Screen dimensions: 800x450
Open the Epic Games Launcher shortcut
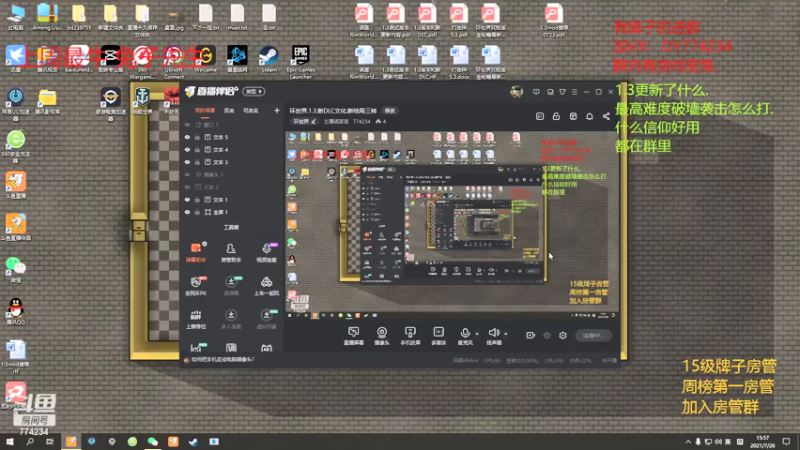click(x=301, y=62)
